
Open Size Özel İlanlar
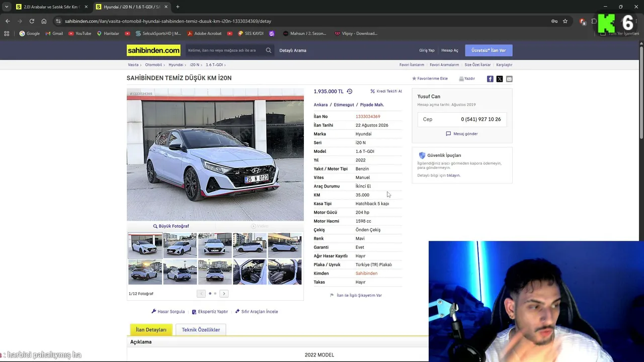click(x=477, y=65)
